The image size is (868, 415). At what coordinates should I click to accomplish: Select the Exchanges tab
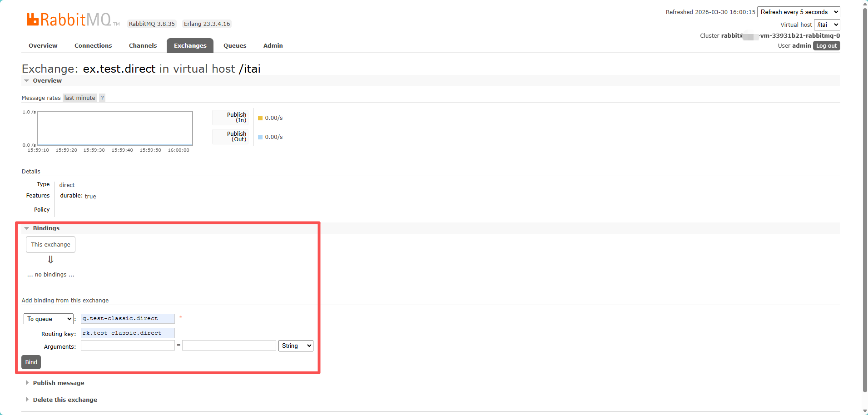pyautogui.click(x=190, y=45)
